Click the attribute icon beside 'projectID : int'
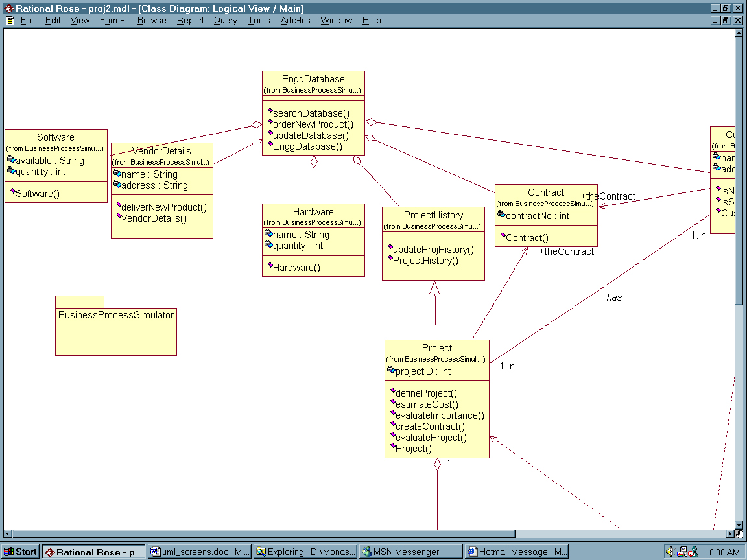This screenshot has height=560, width=747. [391, 370]
